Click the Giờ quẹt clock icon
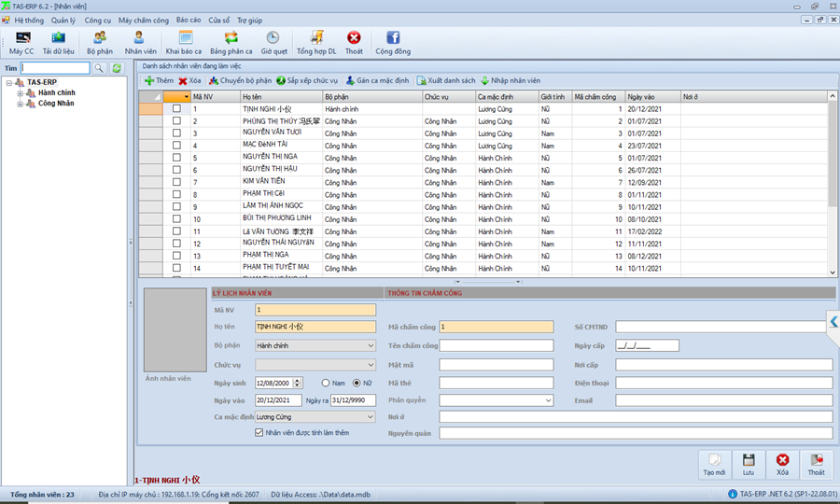The width and height of the screenshot is (840, 504). [273, 42]
